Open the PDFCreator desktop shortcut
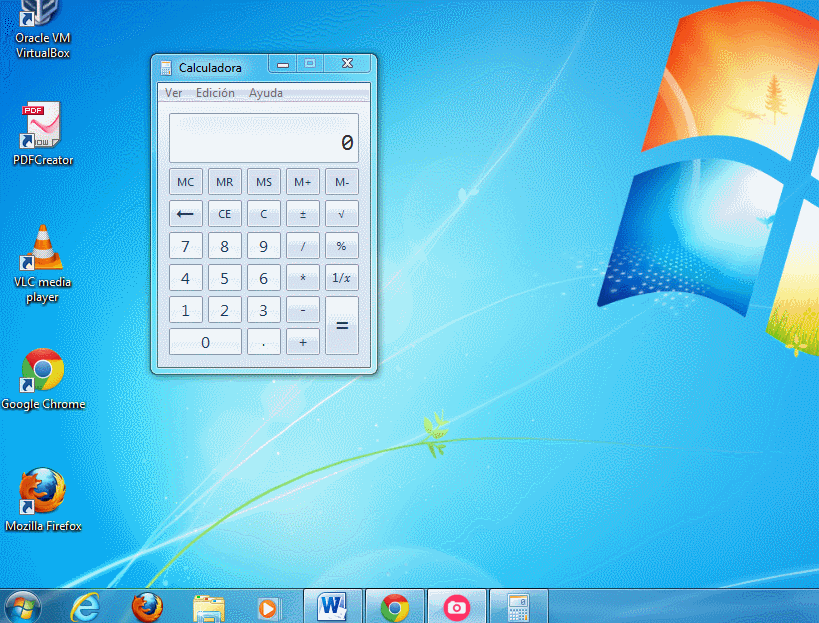 [43, 134]
